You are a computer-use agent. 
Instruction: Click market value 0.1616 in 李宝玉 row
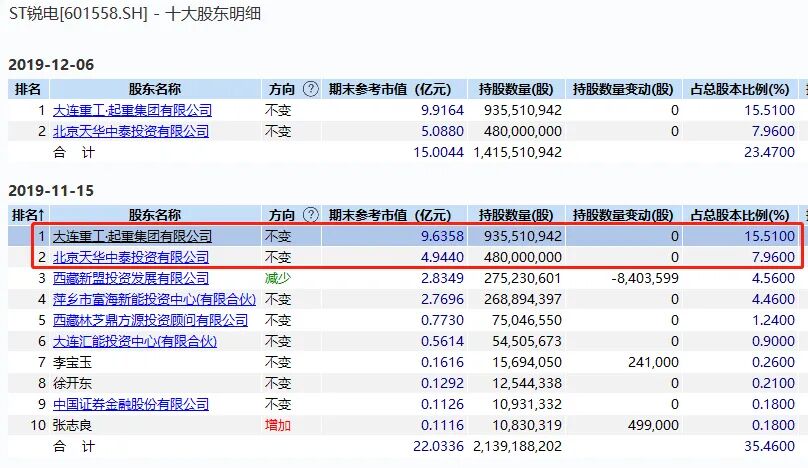point(443,362)
